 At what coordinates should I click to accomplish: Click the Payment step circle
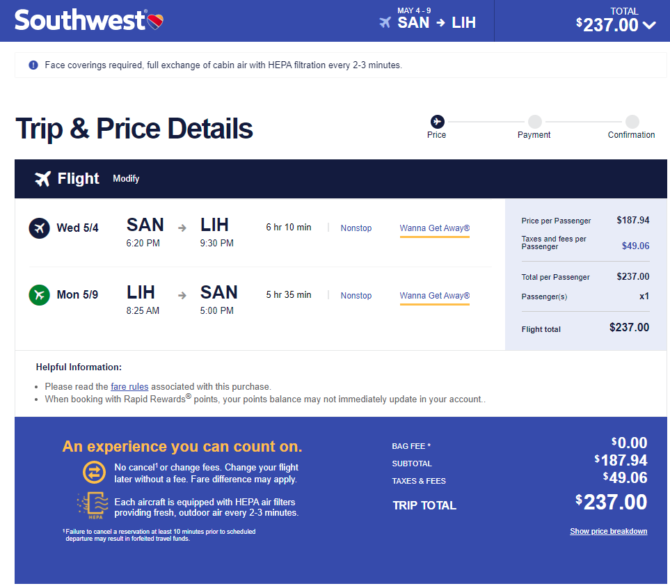point(535,122)
